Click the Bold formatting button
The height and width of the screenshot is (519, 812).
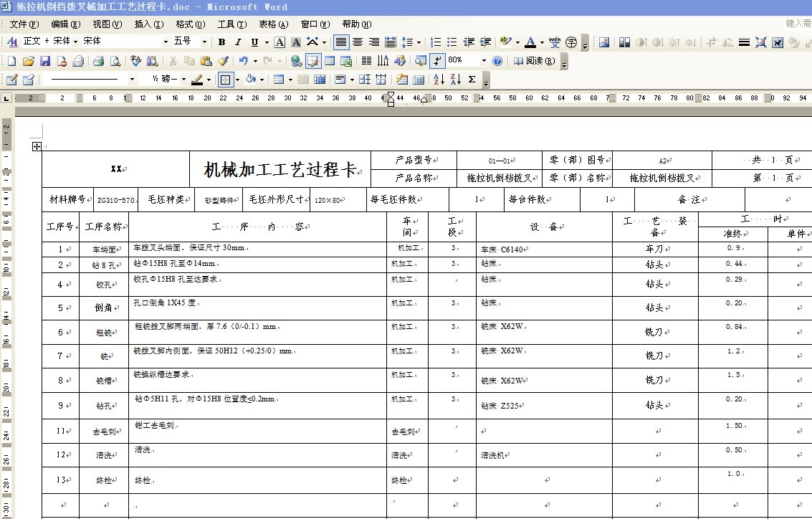(221, 42)
